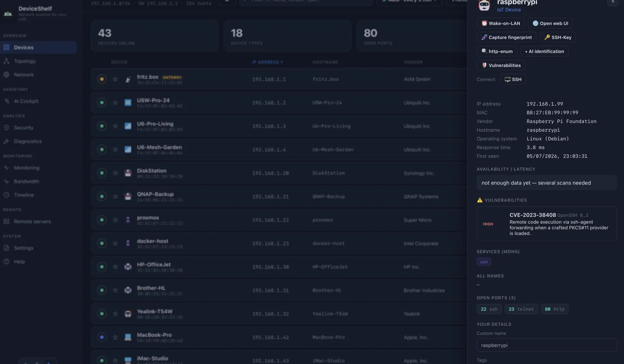624x364 pixels.
Task: Open CVE-2023-38408 vulnerability entry
Action: [x=547, y=224]
